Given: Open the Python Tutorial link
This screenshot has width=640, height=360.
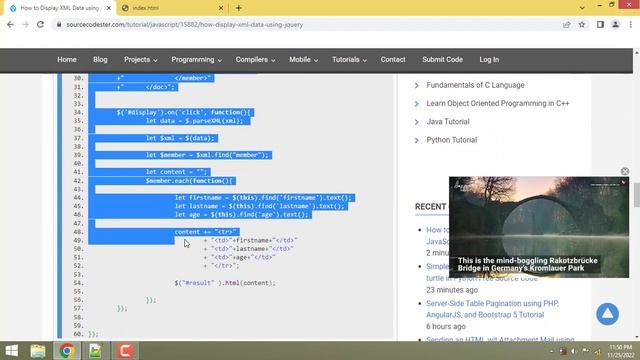Looking at the screenshot, I should 451,140.
